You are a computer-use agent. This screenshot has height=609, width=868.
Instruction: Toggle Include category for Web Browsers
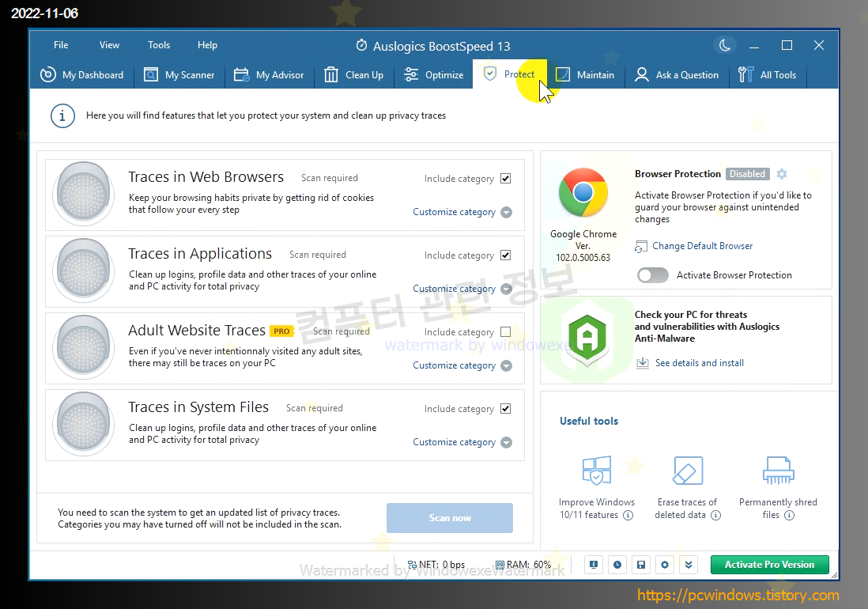click(x=505, y=178)
